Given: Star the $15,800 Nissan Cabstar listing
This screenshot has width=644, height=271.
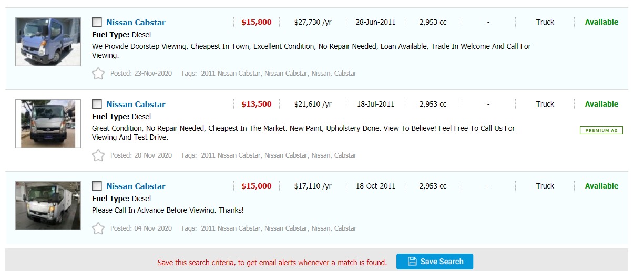Looking at the screenshot, I should click(x=98, y=74).
